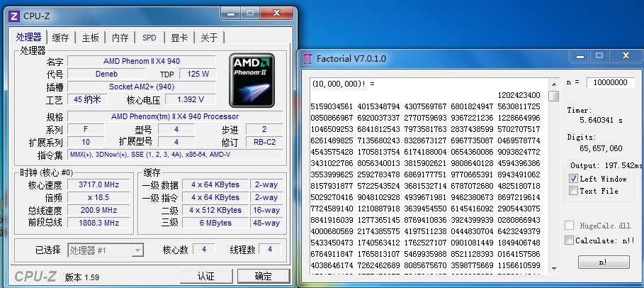Image resolution: width=644 pixels, height=288 pixels.
Task: Click the 65,657,060 digits value
Action: pyautogui.click(x=601, y=148)
